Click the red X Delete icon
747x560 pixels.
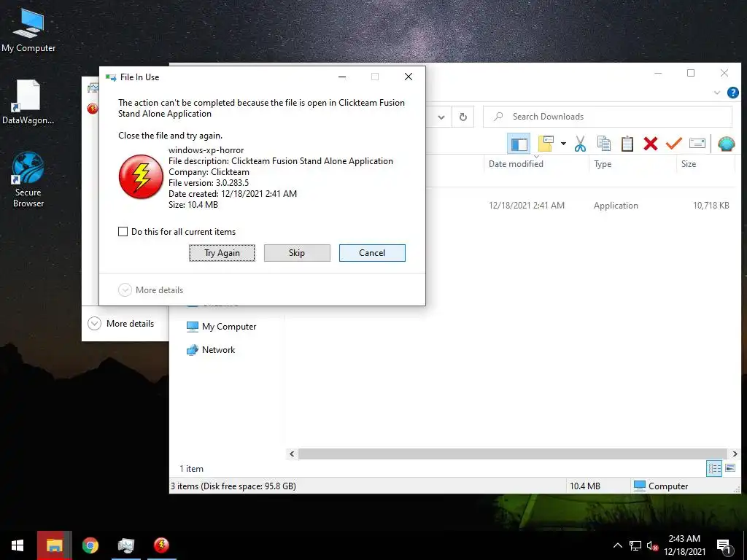[x=650, y=144]
